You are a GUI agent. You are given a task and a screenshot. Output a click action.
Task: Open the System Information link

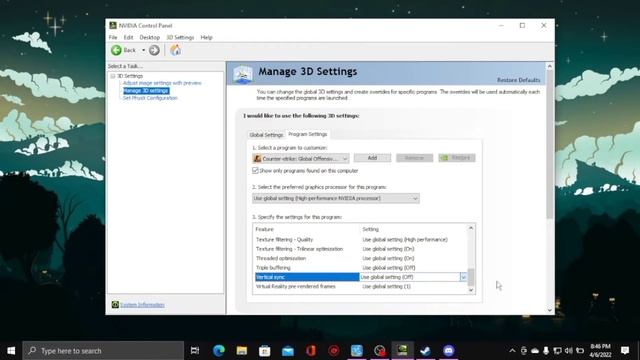[142, 305]
